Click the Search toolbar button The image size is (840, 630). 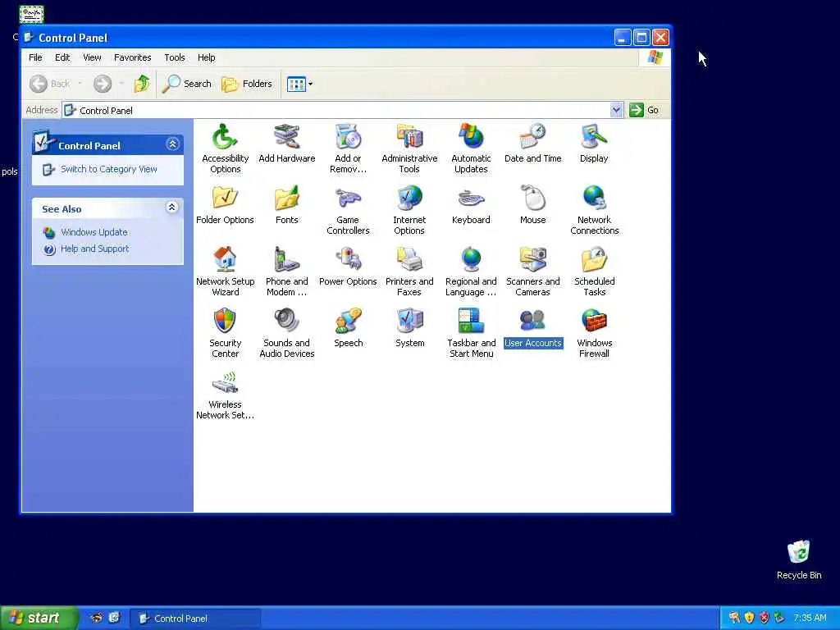[x=187, y=84]
